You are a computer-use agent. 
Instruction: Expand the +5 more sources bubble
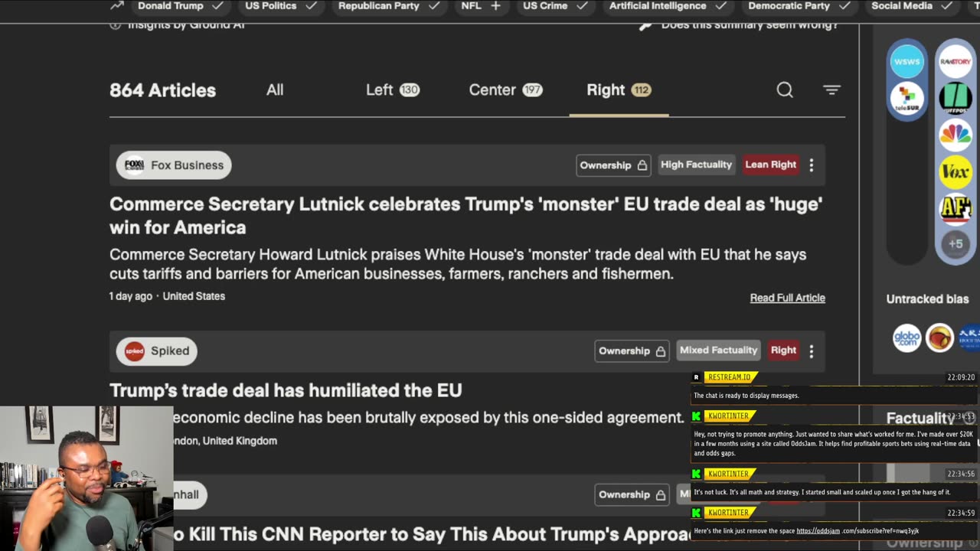pyautogui.click(x=955, y=244)
